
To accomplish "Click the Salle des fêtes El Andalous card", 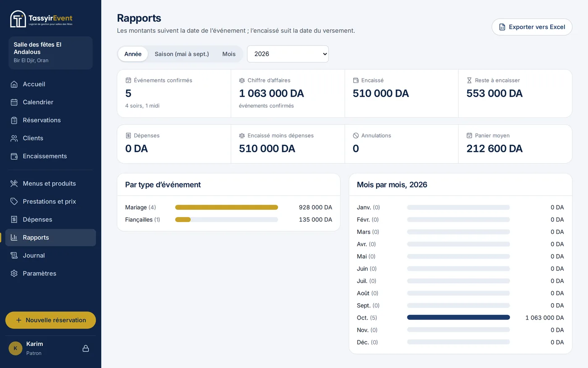I will pyautogui.click(x=50, y=53).
